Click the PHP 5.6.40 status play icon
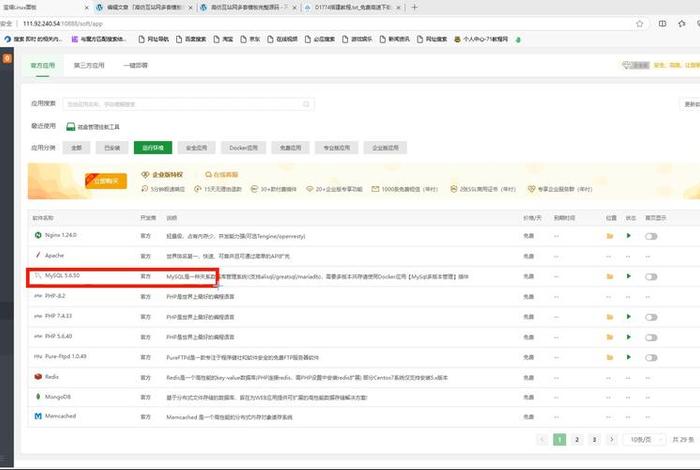 pos(629,337)
